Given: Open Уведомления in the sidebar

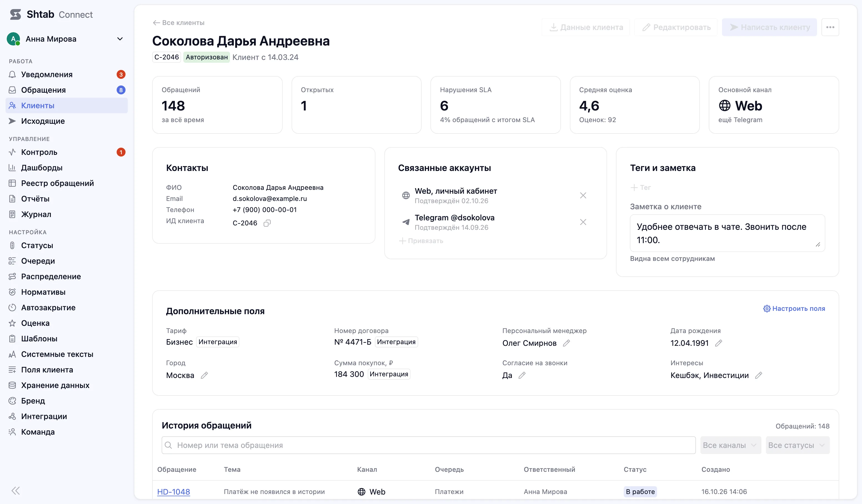Looking at the screenshot, I should (x=67, y=75).
